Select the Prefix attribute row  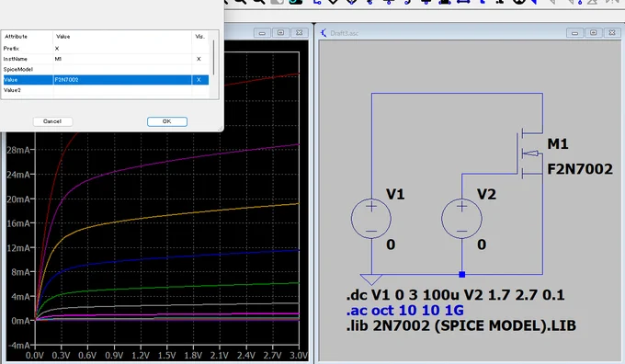tap(106, 49)
